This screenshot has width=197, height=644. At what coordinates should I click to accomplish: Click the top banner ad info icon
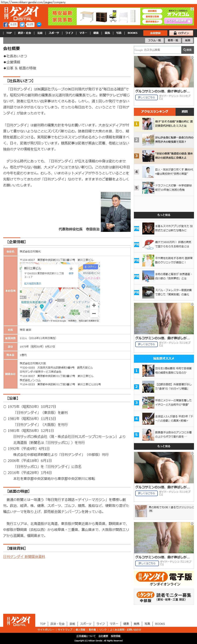point(192,9)
